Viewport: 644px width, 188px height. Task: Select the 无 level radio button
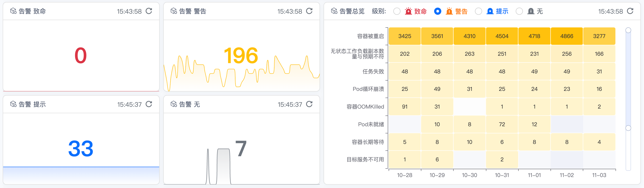(x=519, y=11)
